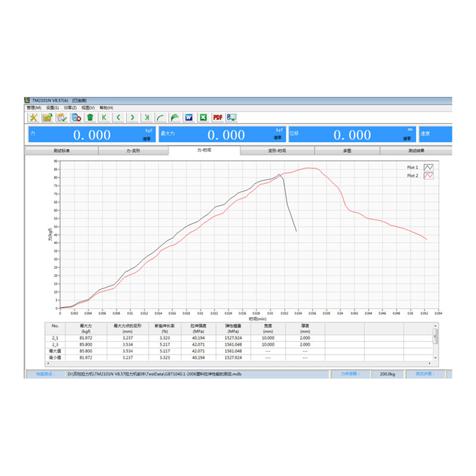
Task: Switch to the 力-变形 tab
Action: tap(133, 151)
